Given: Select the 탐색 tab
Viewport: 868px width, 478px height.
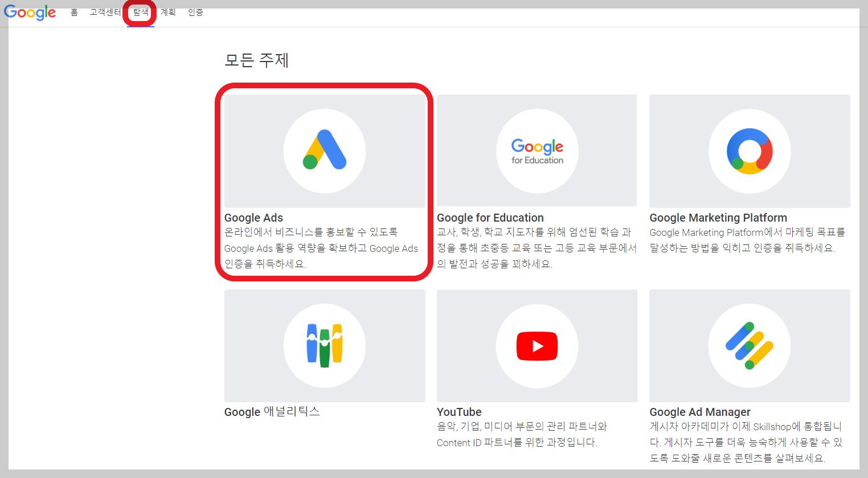Looking at the screenshot, I should tap(141, 13).
